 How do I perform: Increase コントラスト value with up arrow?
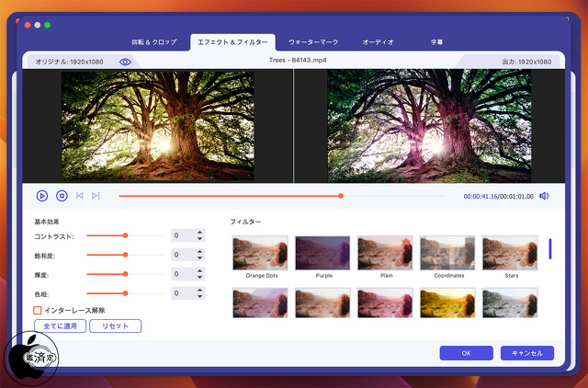[x=200, y=233]
